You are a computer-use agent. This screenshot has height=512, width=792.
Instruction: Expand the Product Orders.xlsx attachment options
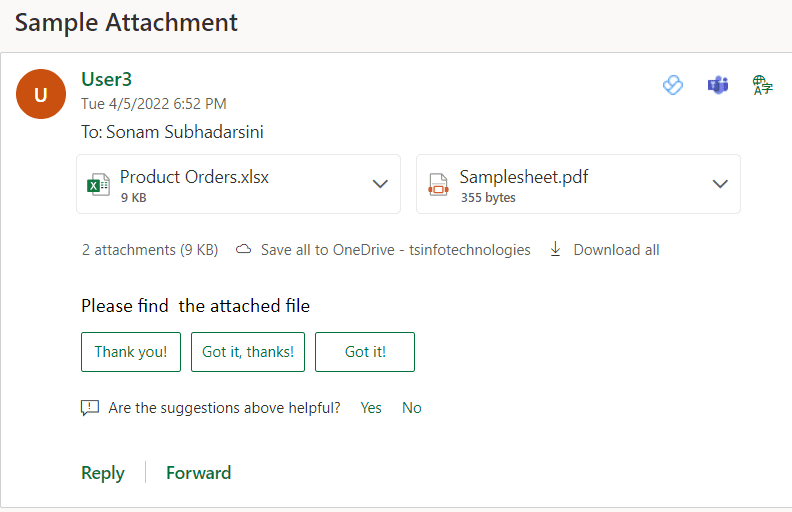(380, 184)
